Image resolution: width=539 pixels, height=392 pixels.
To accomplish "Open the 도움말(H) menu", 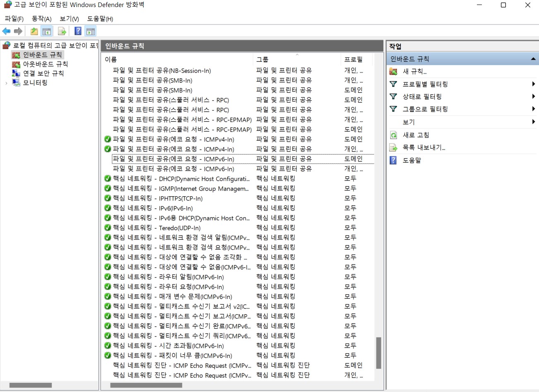I will pyautogui.click(x=100, y=19).
